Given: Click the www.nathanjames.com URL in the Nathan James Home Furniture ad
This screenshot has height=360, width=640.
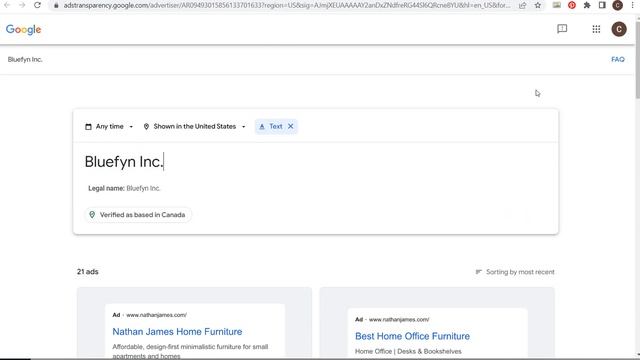Looking at the screenshot, I should (x=156, y=315).
